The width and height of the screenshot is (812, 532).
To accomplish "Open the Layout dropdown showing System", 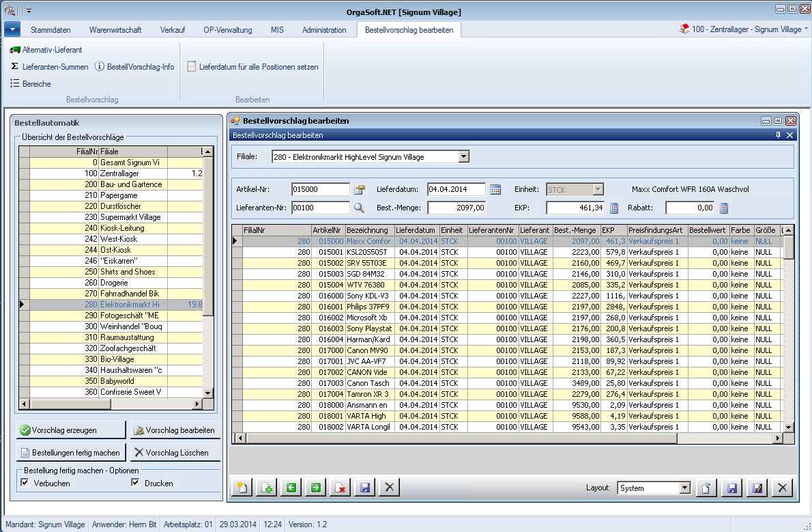I will (685, 488).
